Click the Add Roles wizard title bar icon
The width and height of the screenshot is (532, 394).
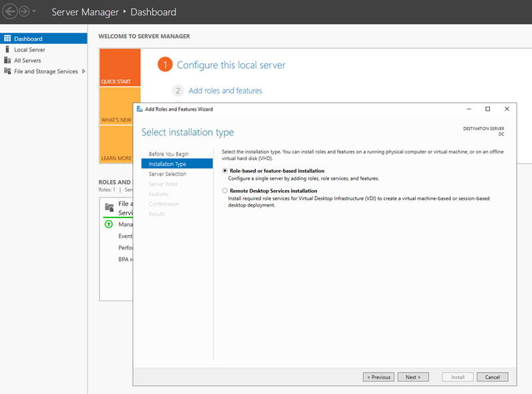coord(140,109)
